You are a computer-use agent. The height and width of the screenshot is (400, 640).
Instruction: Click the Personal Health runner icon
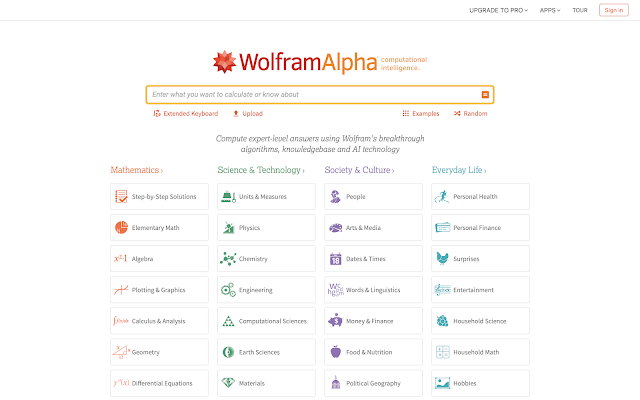(442, 196)
